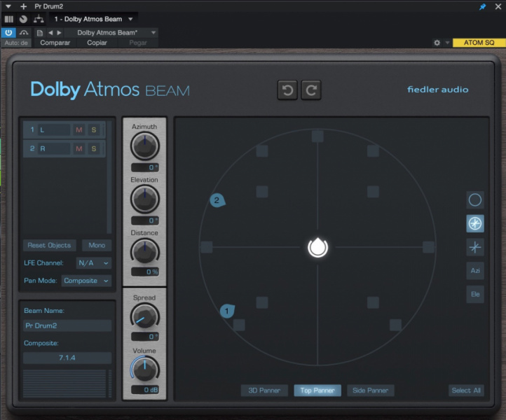Image resolution: width=506 pixels, height=420 pixels.
Task: Click the round mix knob icon
Action: click(23, 20)
